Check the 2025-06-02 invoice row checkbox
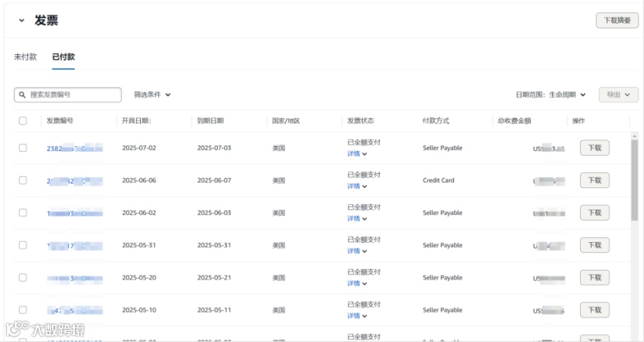The image size is (644, 342). pyautogui.click(x=23, y=212)
